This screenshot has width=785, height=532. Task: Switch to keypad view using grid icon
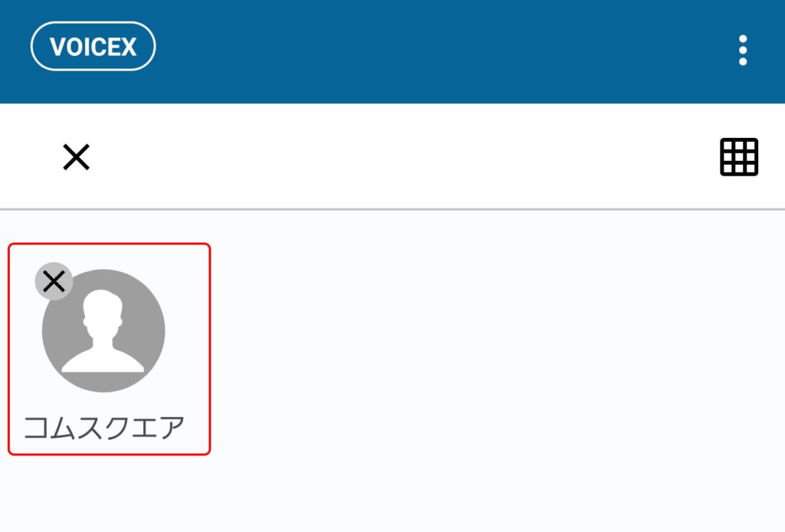coord(739,156)
